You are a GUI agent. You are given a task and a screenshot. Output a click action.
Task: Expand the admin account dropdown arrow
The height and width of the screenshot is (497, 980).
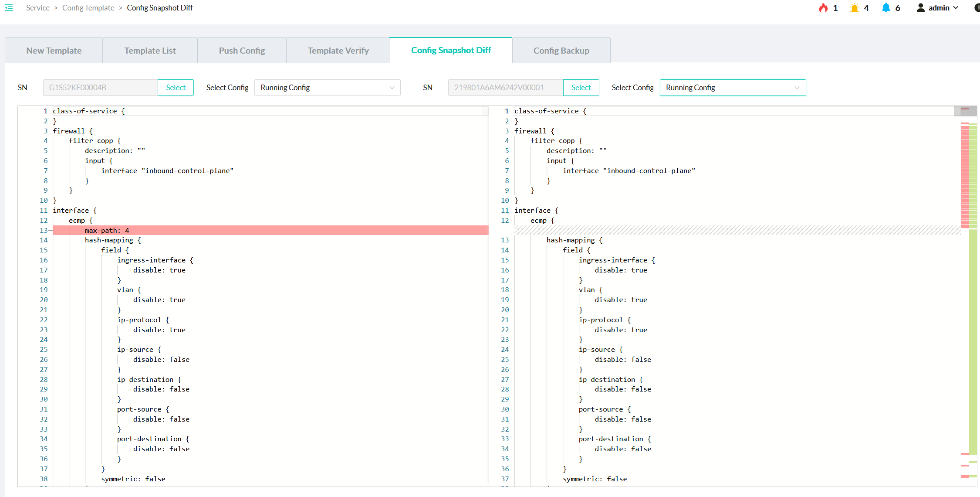point(956,8)
